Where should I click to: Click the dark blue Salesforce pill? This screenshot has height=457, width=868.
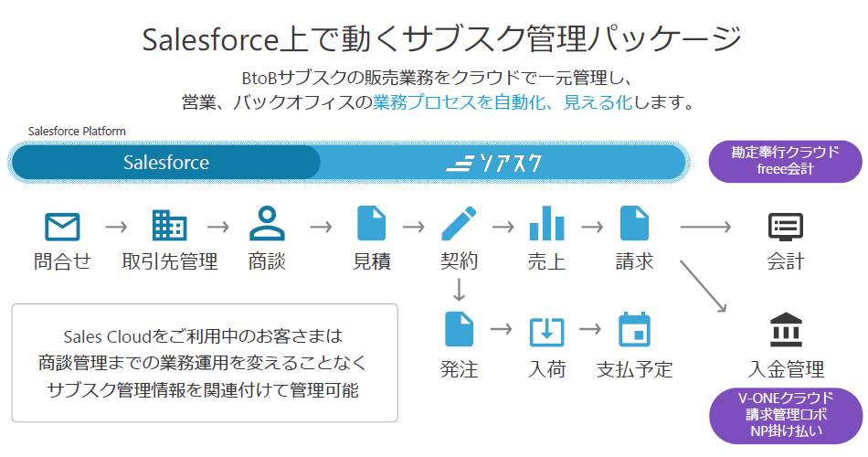pyautogui.click(x=166, y=163)
